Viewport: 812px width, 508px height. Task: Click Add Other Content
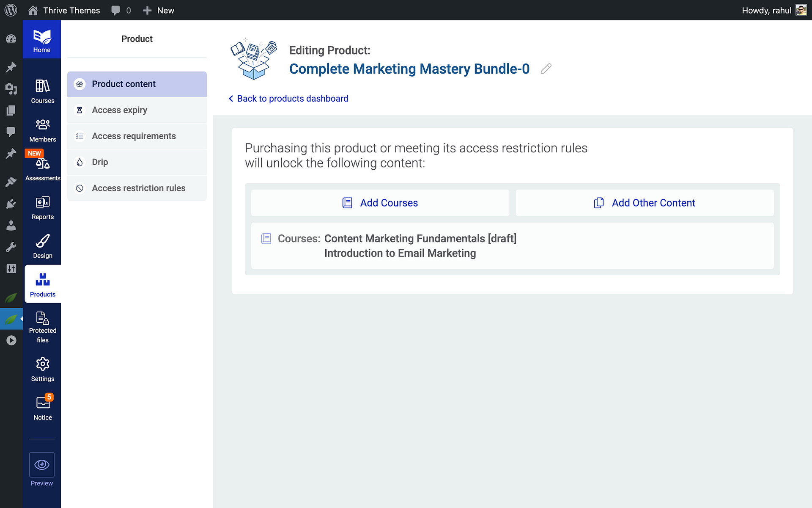pos(645,203)
